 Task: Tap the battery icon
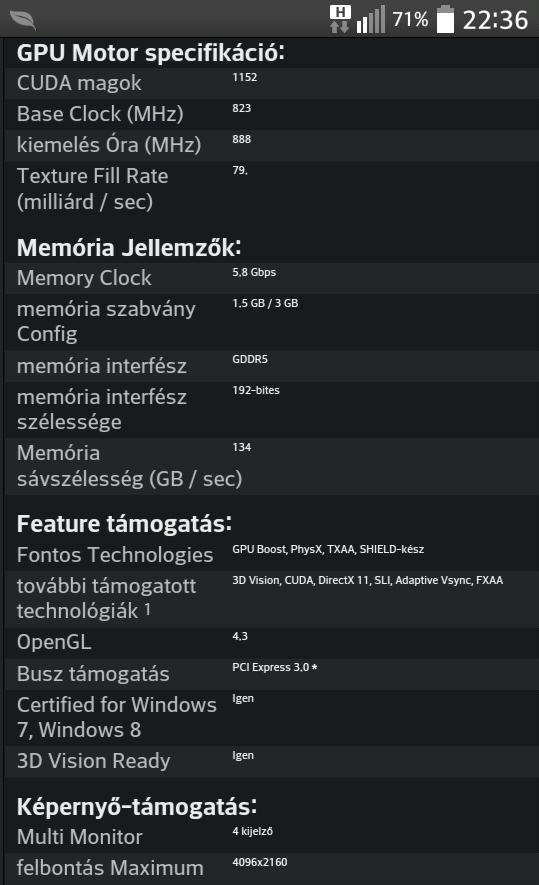(445, 19)
